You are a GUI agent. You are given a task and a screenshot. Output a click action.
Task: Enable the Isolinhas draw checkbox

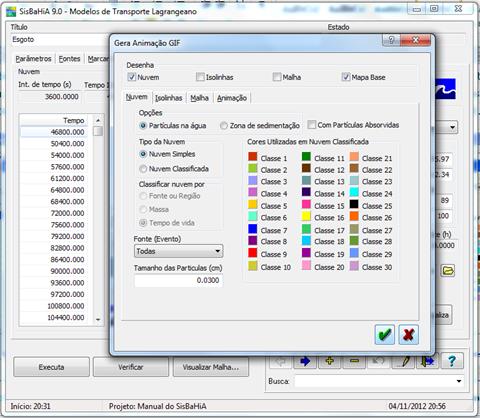pos(200,77)
